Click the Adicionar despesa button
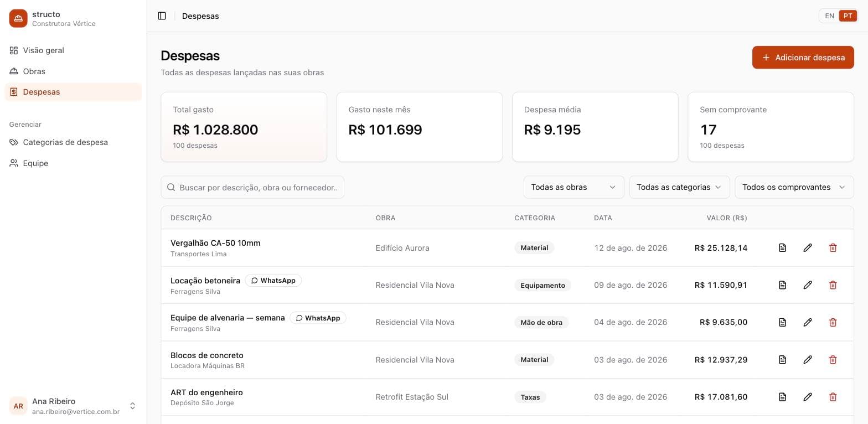This screenshot has width=868, height=424. [803, 58]
